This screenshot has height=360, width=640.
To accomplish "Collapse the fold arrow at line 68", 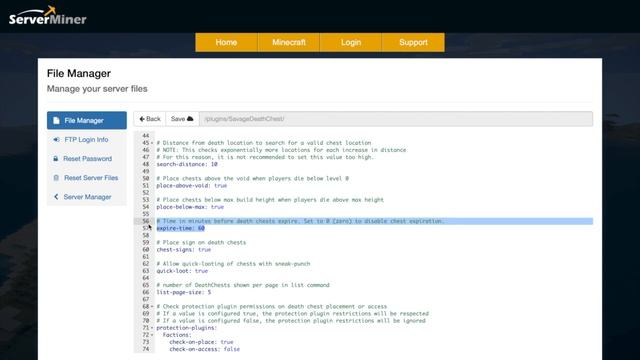I will pyautogui.click(x=152, y=307).
